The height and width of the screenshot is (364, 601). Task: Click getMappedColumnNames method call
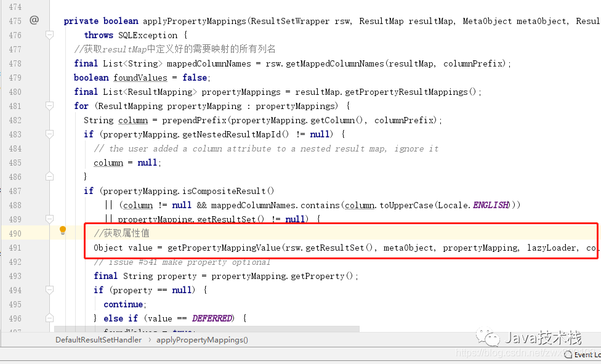pyautogui.click(x=334, y=63)
